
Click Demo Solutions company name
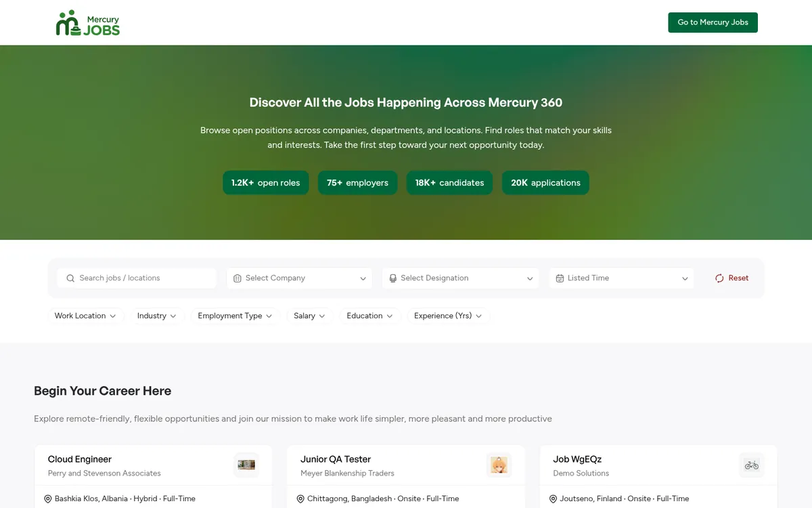point(581,473)
